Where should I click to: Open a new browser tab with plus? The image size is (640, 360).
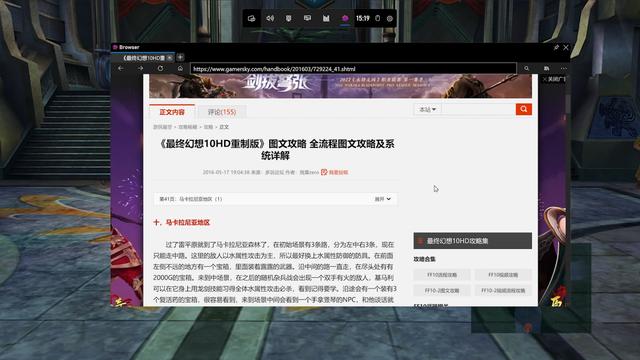click(x=180, y=58)
